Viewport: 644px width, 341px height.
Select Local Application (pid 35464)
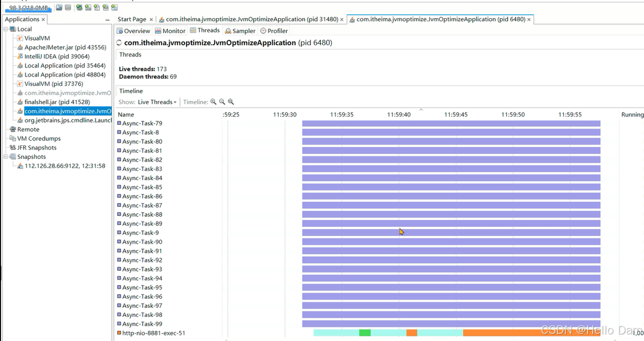65,65
